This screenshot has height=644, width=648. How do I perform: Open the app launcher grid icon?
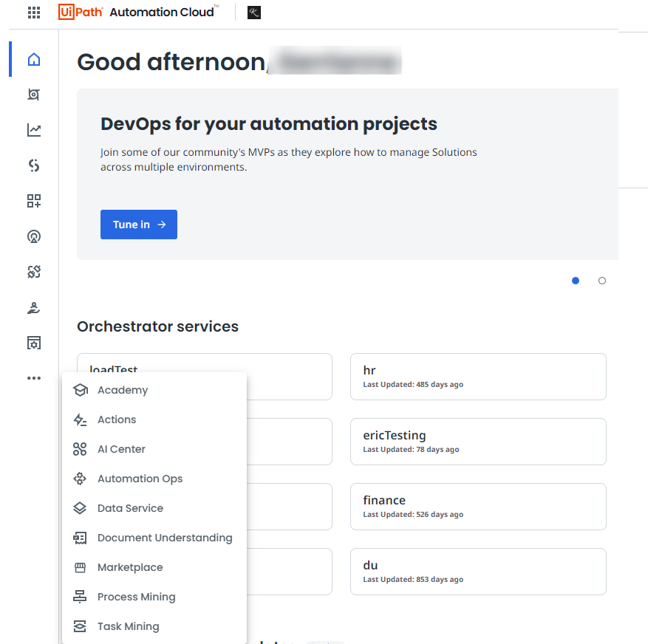point(34,13)
